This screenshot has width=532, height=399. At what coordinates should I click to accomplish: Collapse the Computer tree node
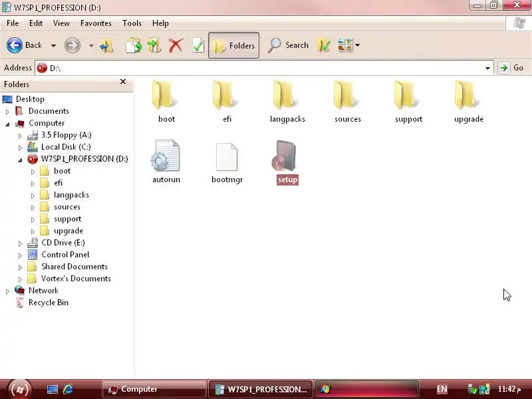click(x=7, y=124)
